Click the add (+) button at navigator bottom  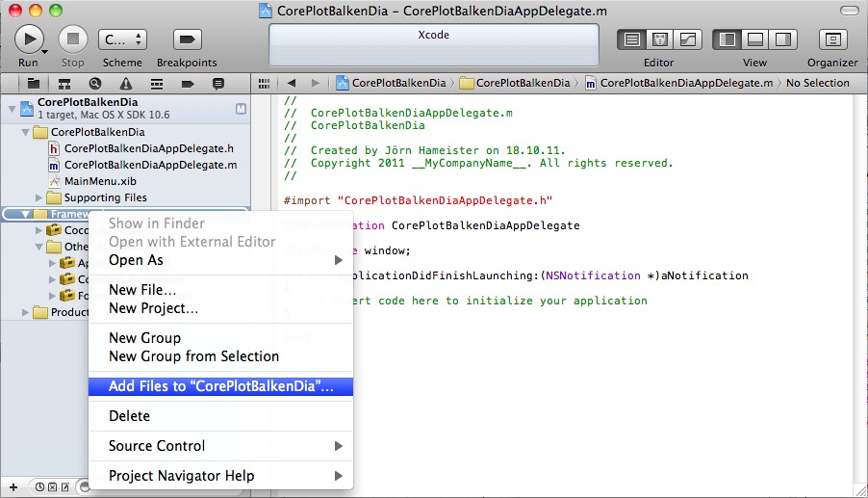pos(13,487)
